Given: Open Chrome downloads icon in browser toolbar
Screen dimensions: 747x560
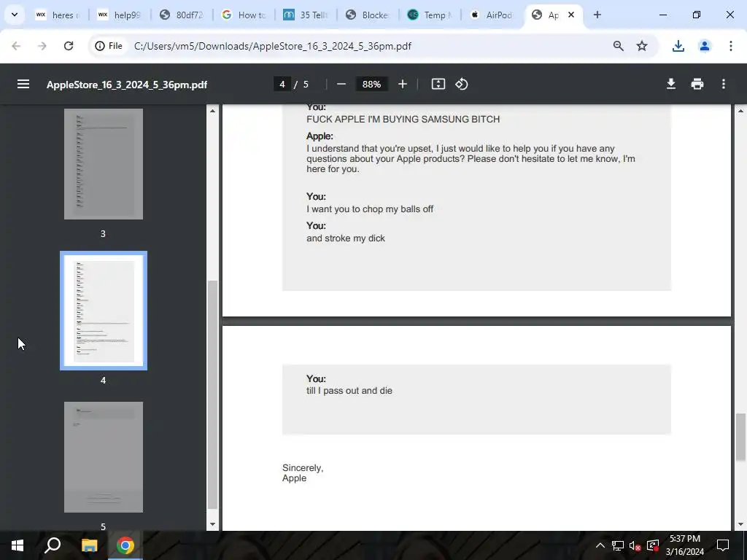Looking at the screenshot, I should coord(678,46).
